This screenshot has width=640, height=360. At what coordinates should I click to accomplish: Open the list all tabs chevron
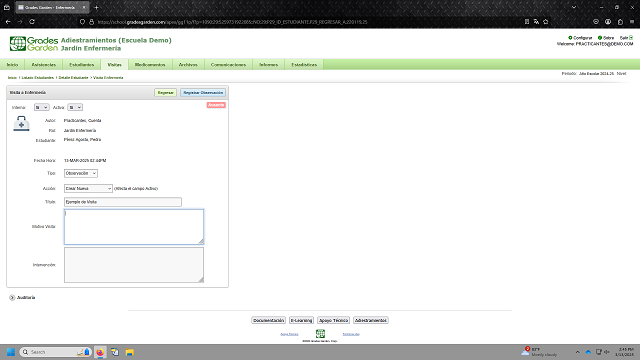click(574, 7)
